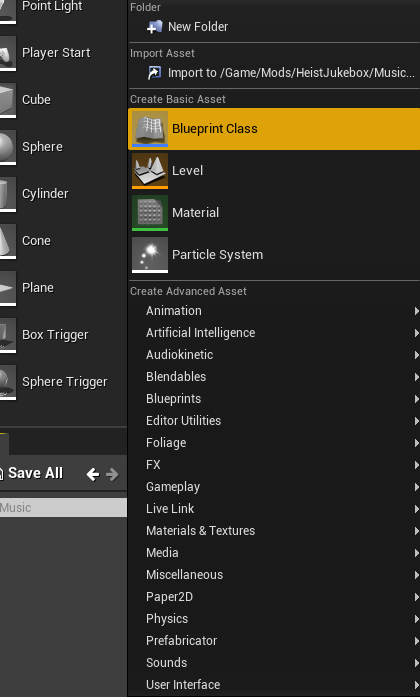Screen dimensions: 420x697
Task: Click the Box Trigger label text
Action: [56, 335]
